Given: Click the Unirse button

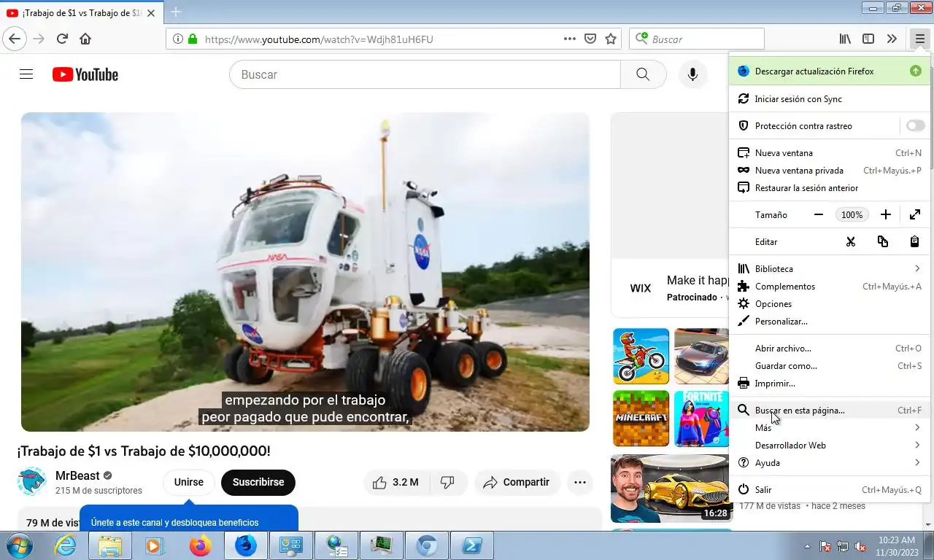Looking at the screenshot, I should 189,482.
